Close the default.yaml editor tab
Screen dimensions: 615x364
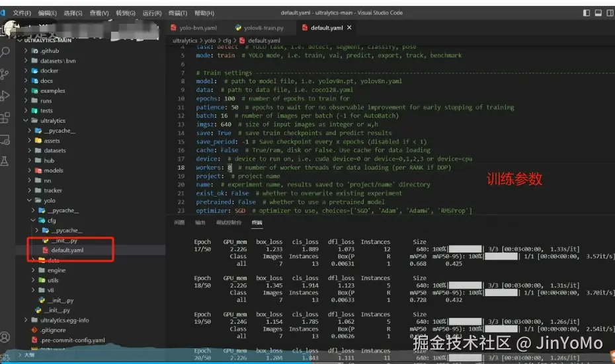coord(349,28)
